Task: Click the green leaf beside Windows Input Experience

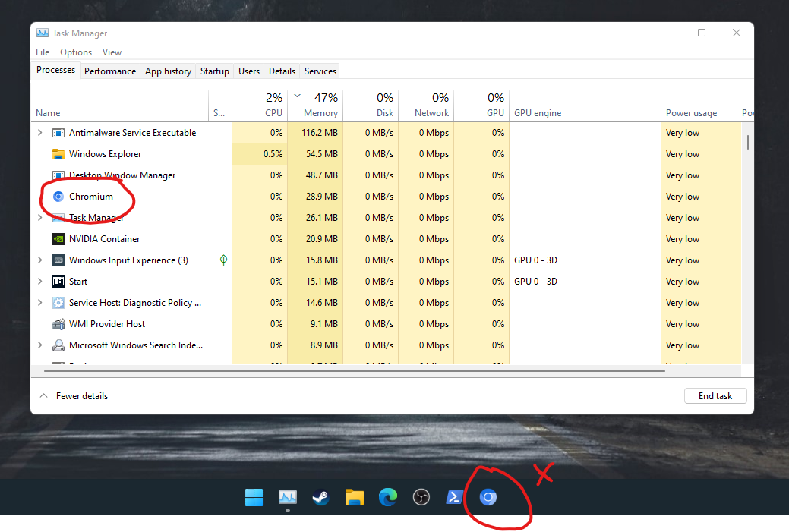Action: [223, 260]
